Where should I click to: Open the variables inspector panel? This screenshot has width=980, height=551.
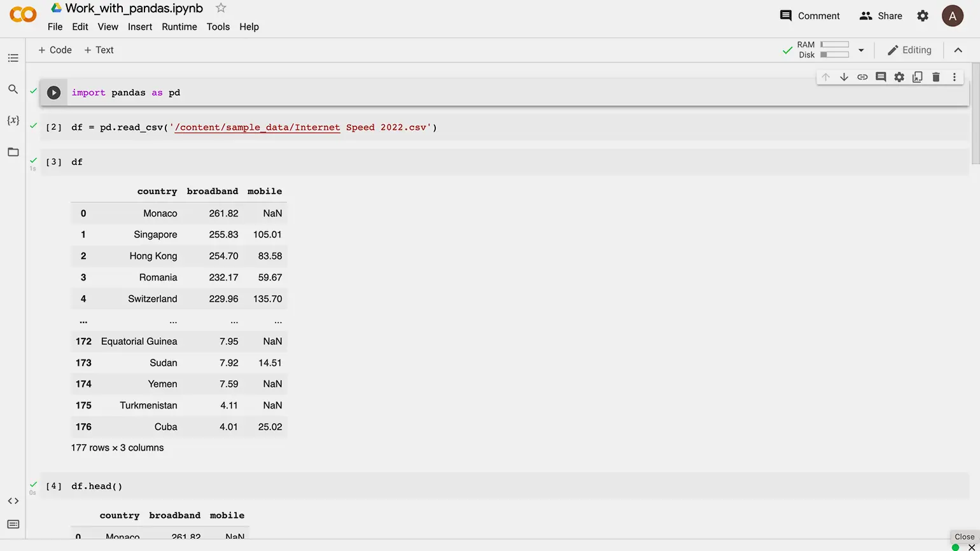pos(13,120)
